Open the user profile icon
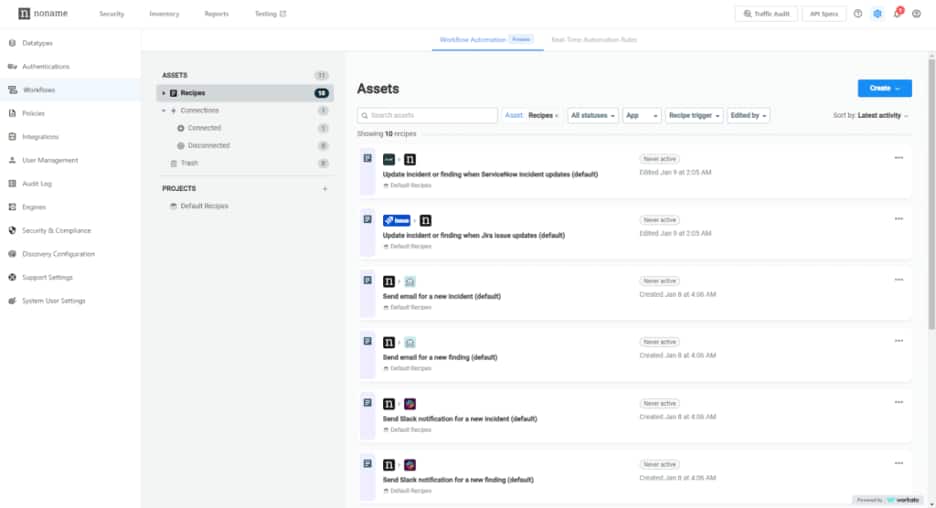 [916, 14]
